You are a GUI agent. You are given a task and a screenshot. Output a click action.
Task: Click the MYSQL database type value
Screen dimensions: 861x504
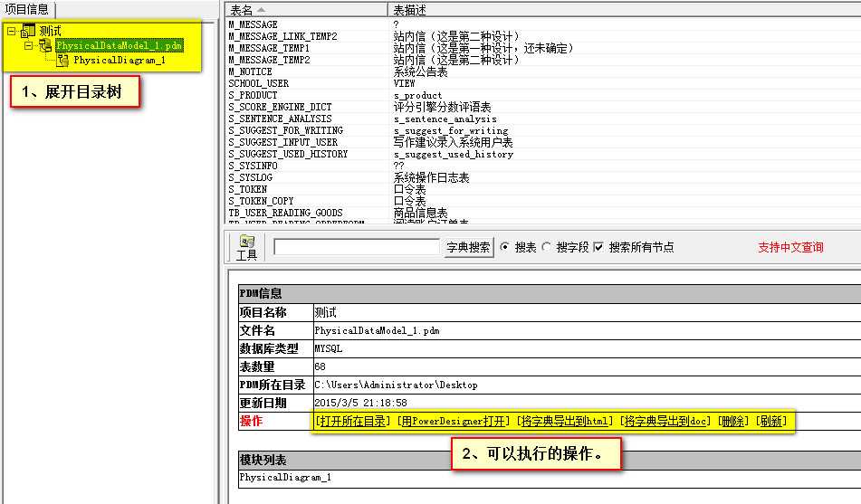(329, 348)
